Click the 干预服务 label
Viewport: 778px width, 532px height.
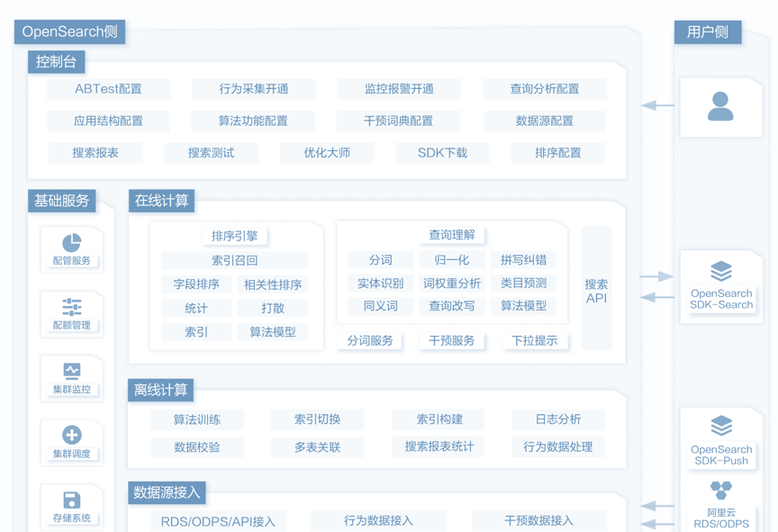tap(451, 340)
